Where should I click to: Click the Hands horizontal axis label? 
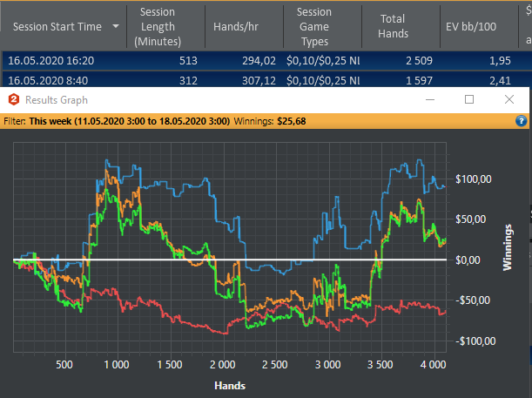tap(230, 386)
